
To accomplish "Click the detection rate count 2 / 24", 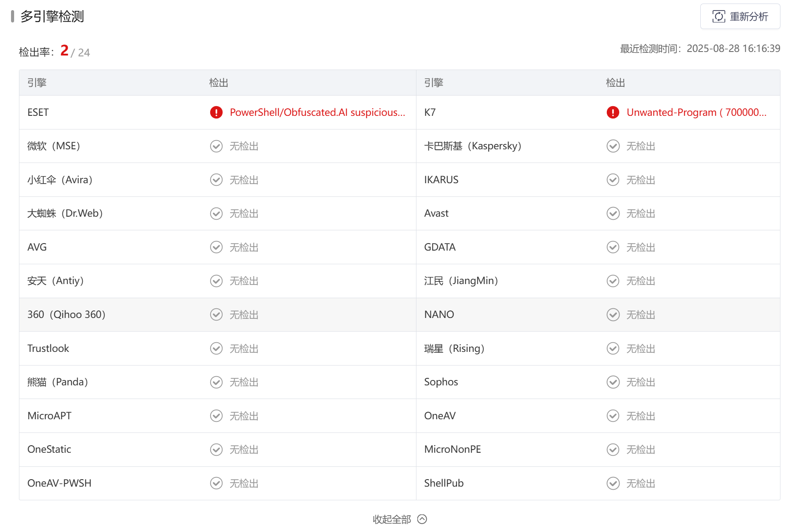I will click(x=75, y=52).
